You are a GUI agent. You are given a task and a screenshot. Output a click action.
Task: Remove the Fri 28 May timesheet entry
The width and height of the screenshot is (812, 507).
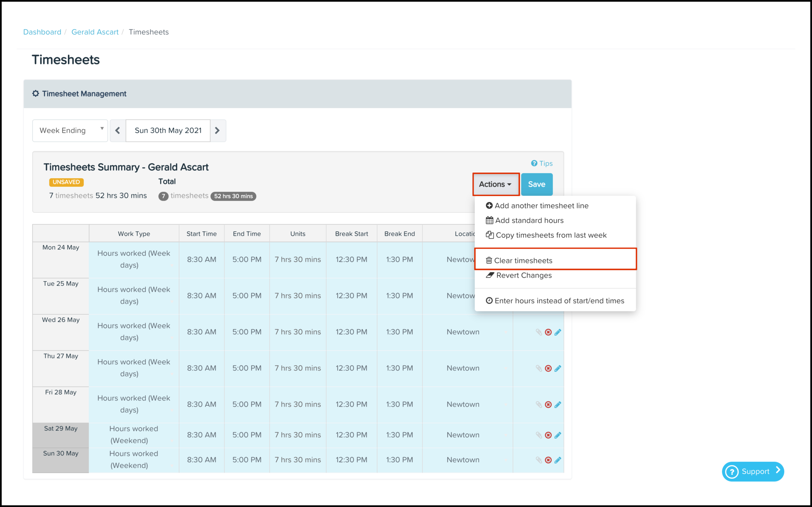(x=548, y=404)
